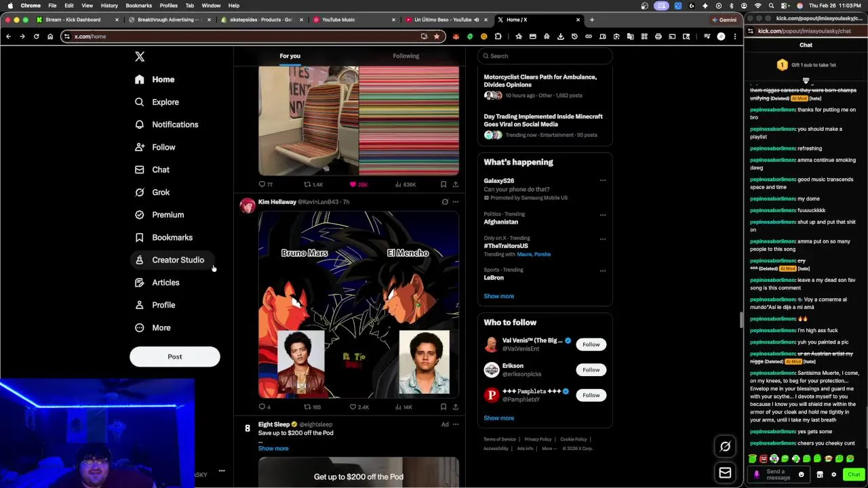The image size is (868, 488).
Task: Open options for the LeBron trend
Action: click(x=603, y=271)
